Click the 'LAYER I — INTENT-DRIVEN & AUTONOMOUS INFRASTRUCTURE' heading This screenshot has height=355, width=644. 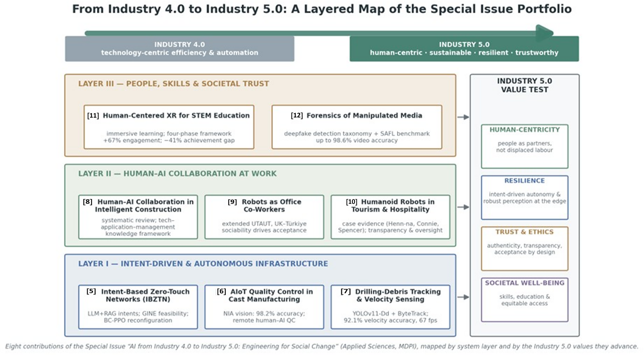coord(203,264)
